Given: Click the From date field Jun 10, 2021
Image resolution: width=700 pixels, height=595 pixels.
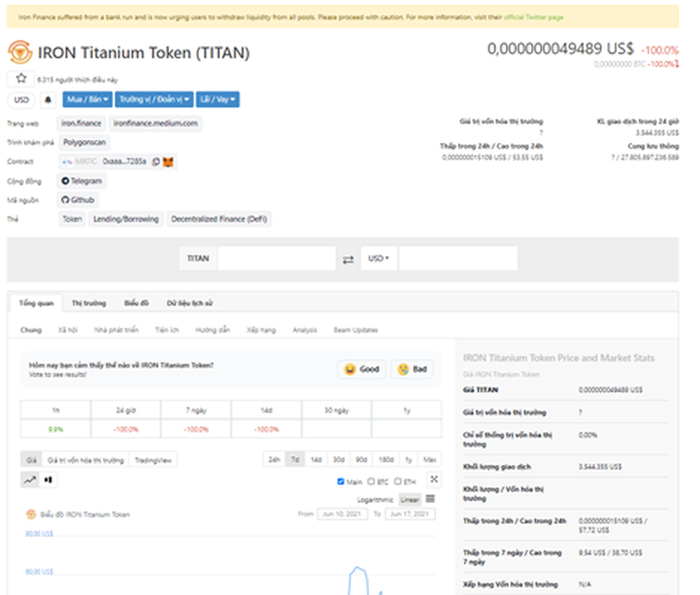Looking at the screenshot, I should 343,514.
